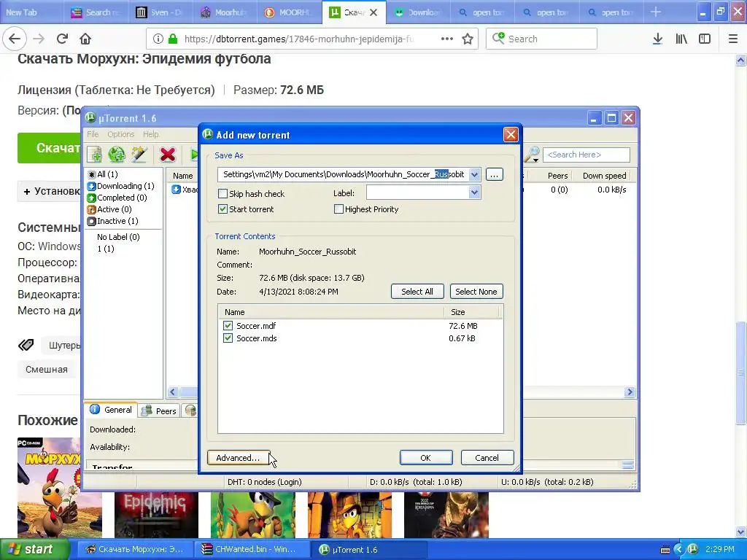This screenshot has width=747, height=560.
Task: Click Advanced... button
Action: (239, 458)
